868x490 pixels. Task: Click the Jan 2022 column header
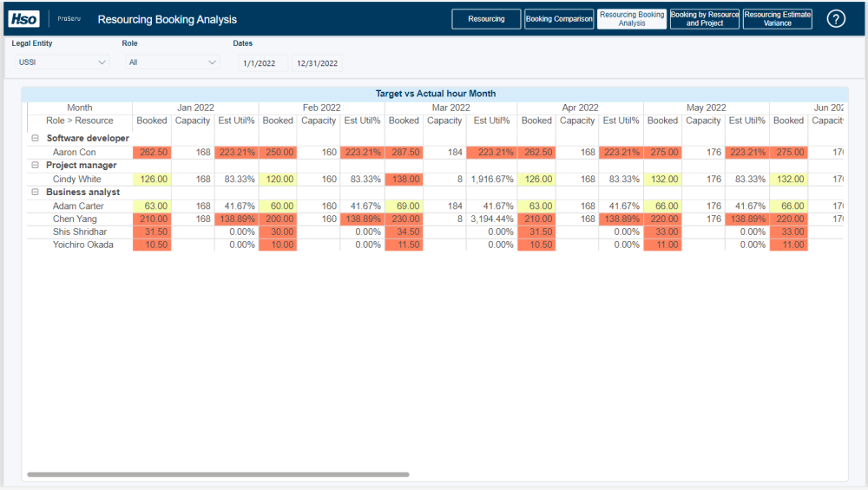click(x=195, y=108)
